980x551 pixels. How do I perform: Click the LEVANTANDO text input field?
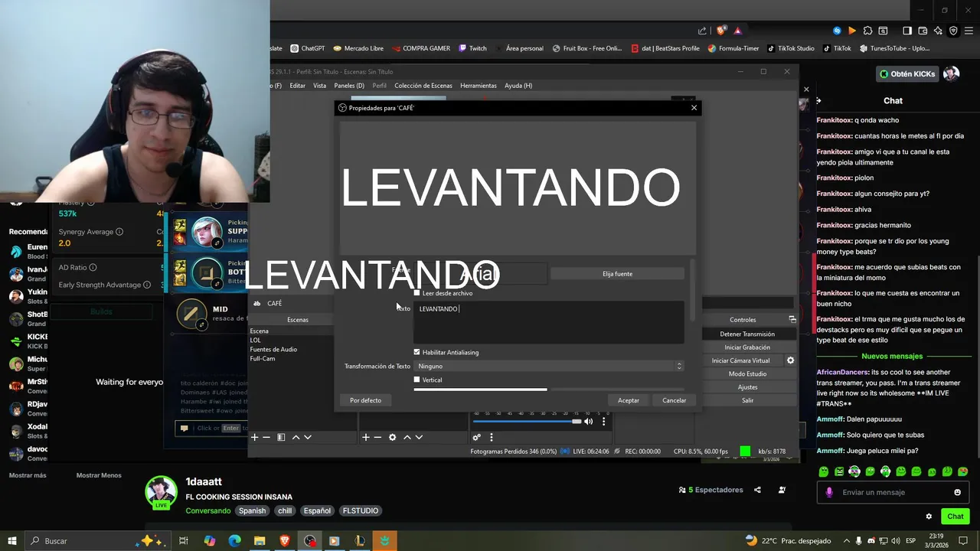pos(549,322)
